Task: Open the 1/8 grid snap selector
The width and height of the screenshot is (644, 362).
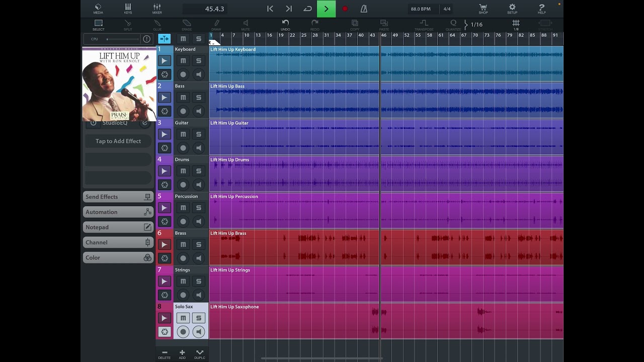Action: point(516,25)
